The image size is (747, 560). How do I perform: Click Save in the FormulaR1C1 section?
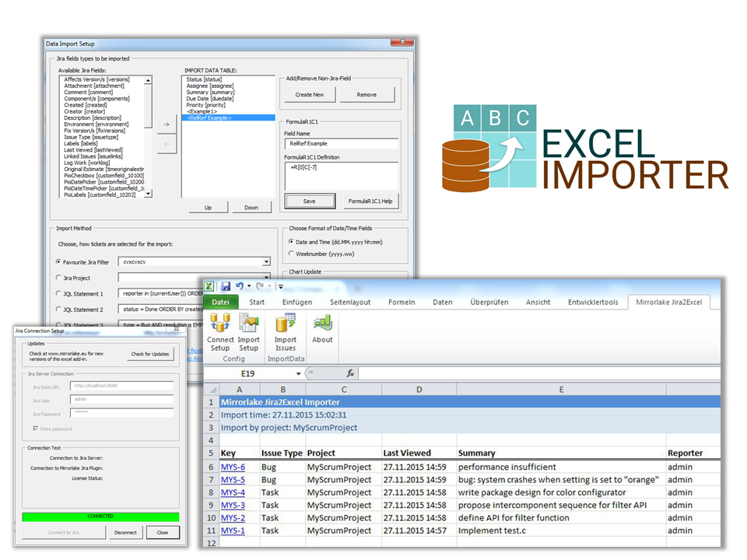coord(310,201)
